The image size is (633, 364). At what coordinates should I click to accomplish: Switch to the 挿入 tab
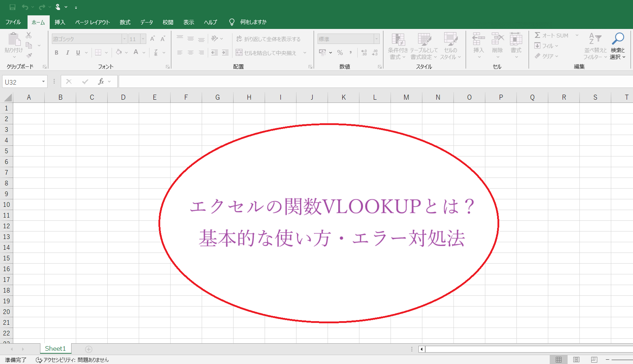tap(60, 22)
